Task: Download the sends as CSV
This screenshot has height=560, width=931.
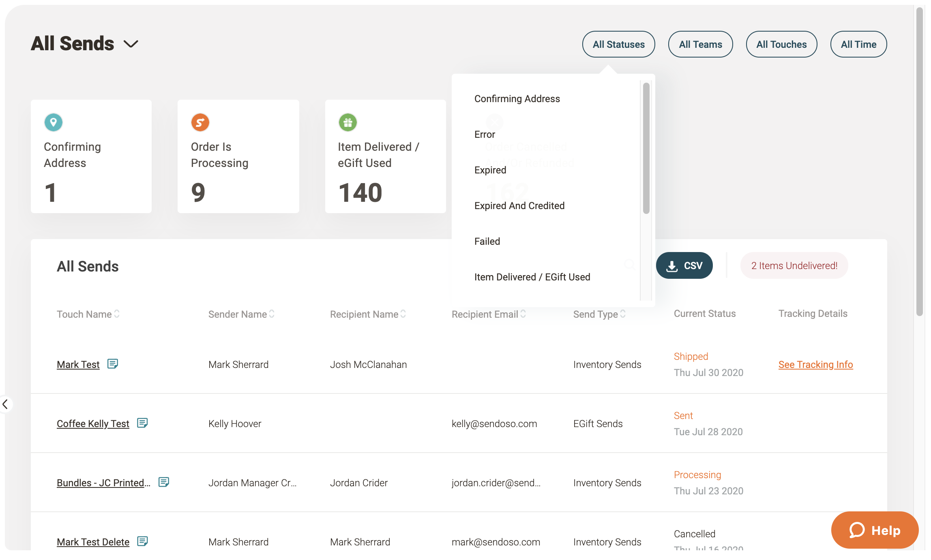Action: tap(684, 265)
